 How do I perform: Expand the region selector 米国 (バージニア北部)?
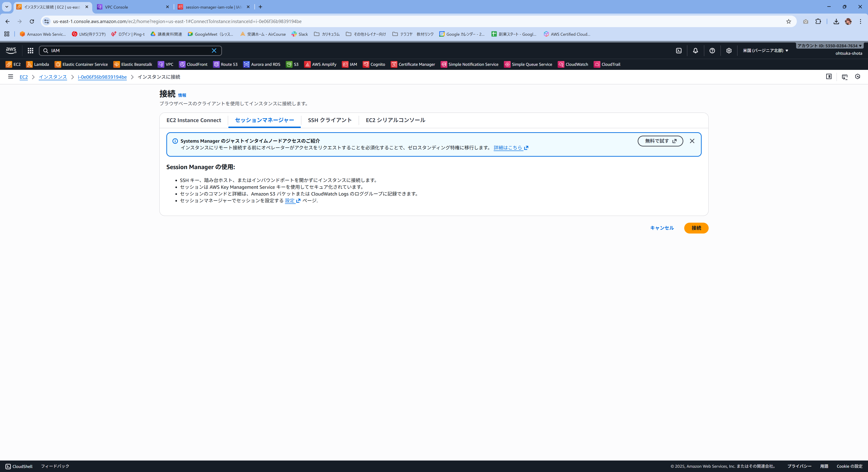coord(765,51)
